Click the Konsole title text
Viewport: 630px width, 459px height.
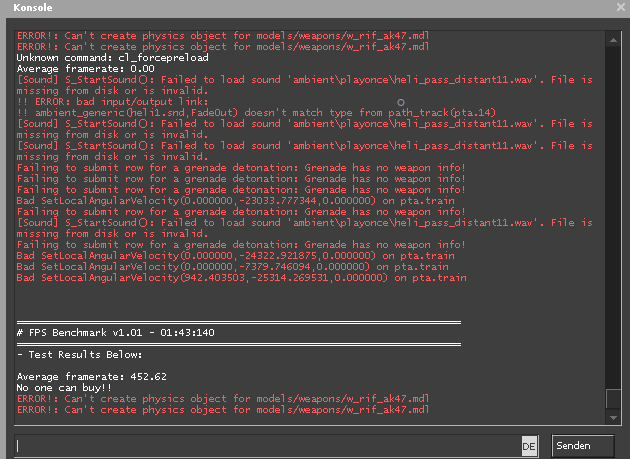tap(33, 8)
